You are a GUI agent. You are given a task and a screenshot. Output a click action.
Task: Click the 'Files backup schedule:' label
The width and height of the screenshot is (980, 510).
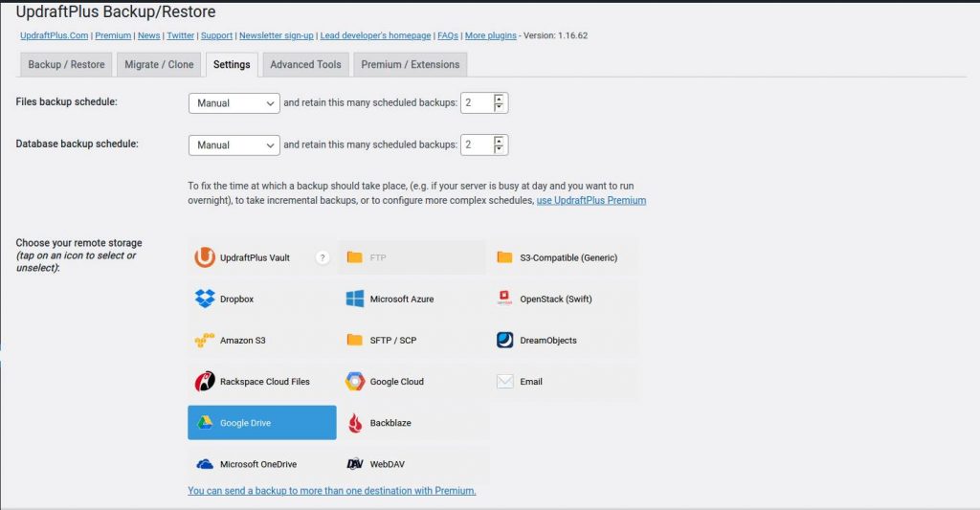coord(66,101)
